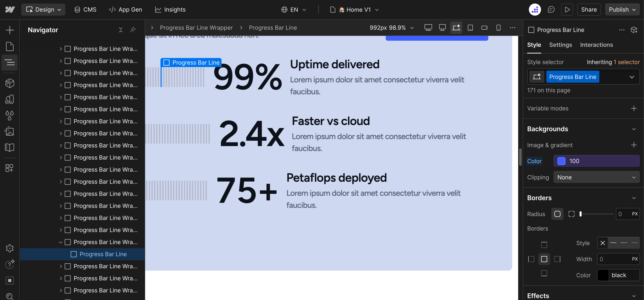The width and height of the screenshot is (644, 300).
Task: Select the largest desktop breakpoint icon
Action: (x=428, y=28)
